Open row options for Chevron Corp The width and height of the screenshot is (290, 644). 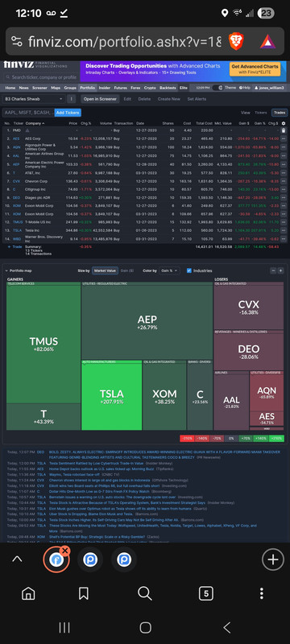click(x=283, y=180)
